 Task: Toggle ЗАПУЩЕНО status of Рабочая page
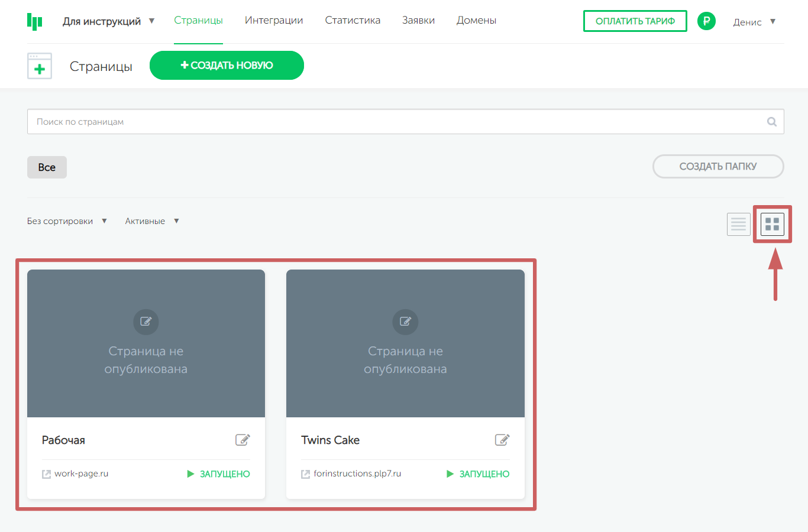[x=219, y=474]
